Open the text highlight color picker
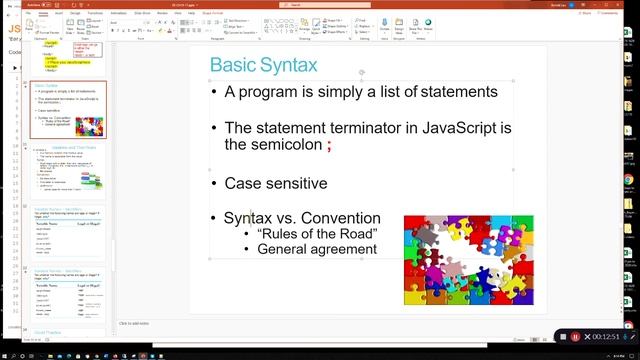This screenshot has width=640, height=360. pyautogui.click(x=160, y=31)
